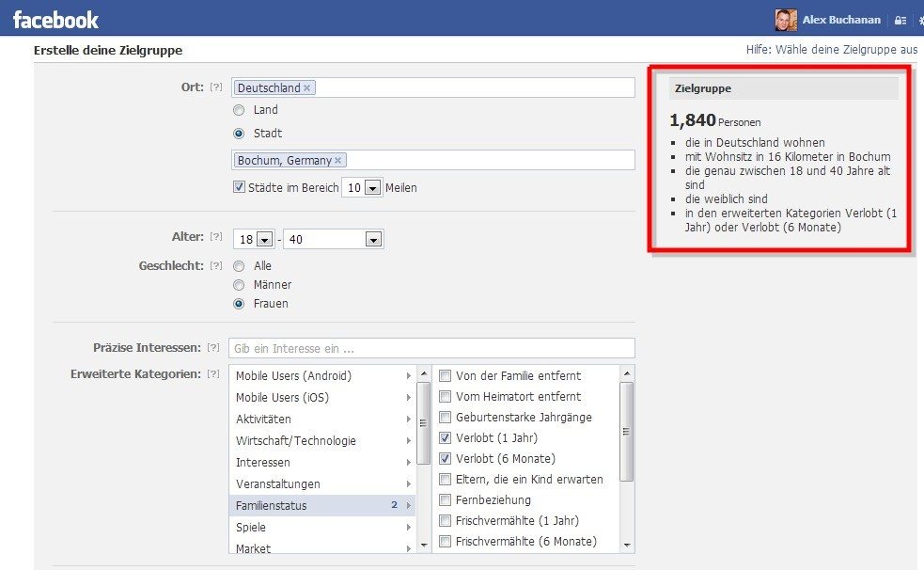Open Alex Buchanan's profile name link
Image resolution: width=924 pixels, height=570 pixels.
pos(841,20)
